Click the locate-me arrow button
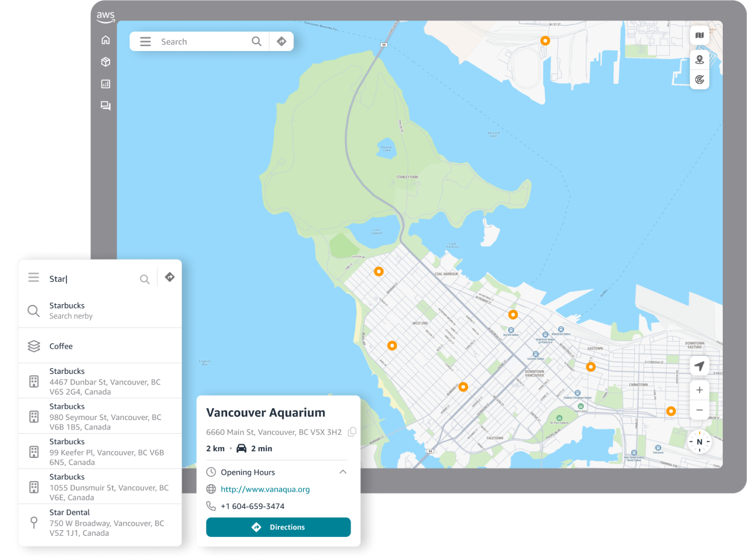The image size is (747, 560). pos(700,366)
